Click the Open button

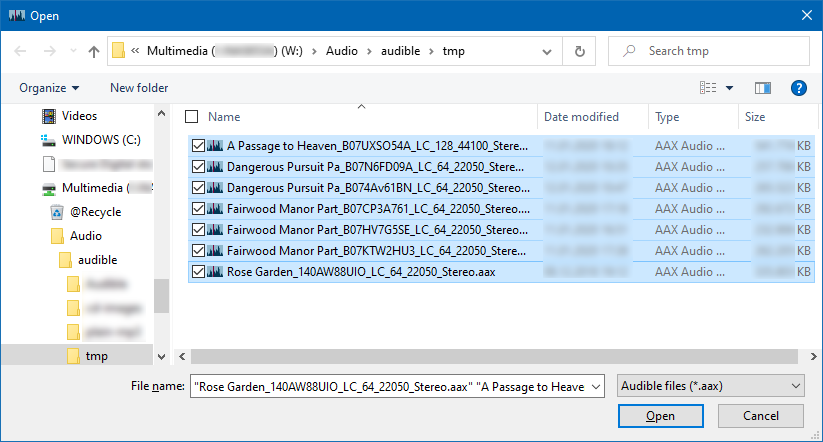click(661, 416)
